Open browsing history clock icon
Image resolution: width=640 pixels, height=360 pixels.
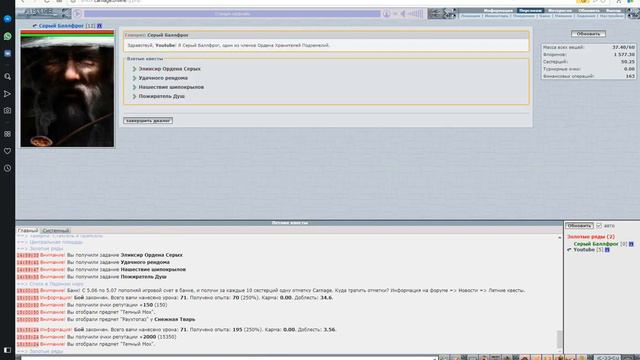coord(7,168)
